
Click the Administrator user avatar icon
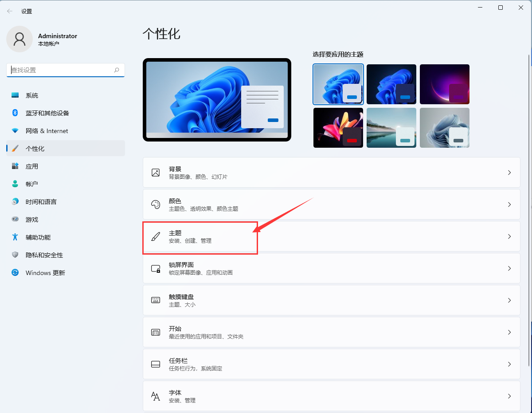20,39
